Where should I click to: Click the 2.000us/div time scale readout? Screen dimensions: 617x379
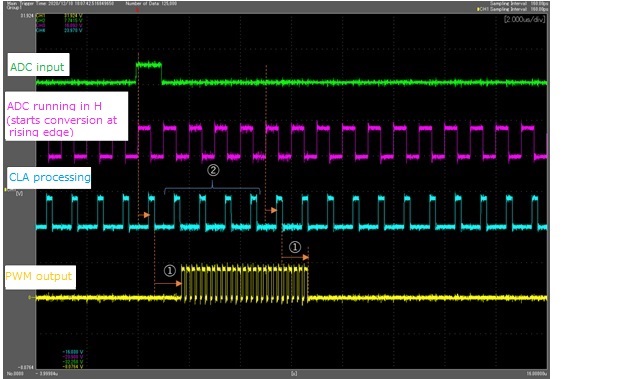[524, 19]
